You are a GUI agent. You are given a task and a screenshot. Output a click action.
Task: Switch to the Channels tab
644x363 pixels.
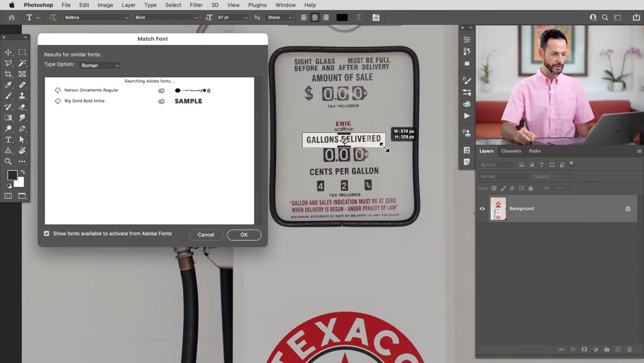511,151
